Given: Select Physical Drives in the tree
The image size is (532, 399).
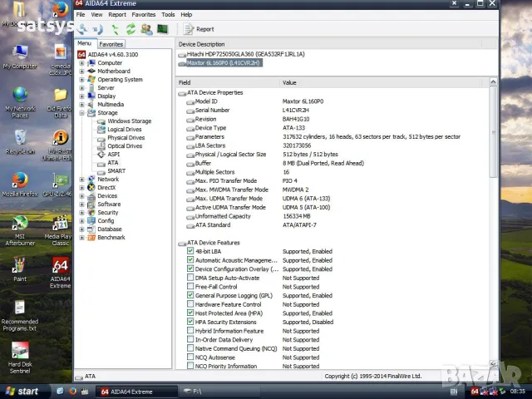Looking at the screenshot, I should (126, 138).
